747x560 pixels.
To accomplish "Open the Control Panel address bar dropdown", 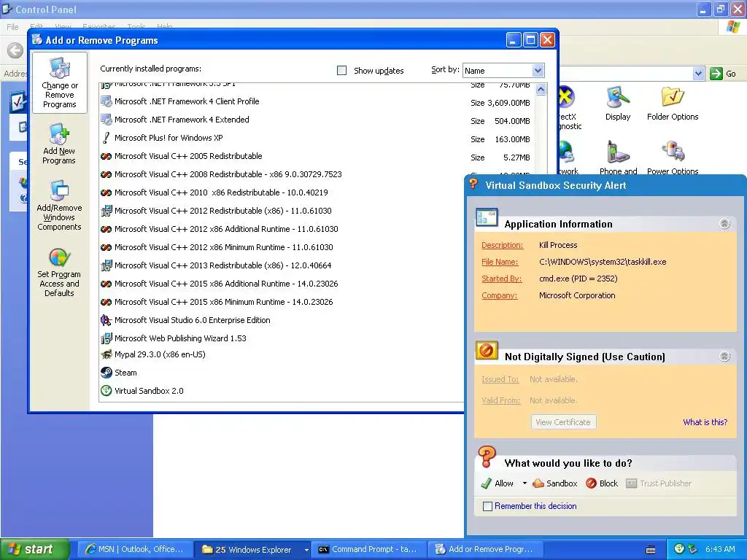I will click(698, 74).
